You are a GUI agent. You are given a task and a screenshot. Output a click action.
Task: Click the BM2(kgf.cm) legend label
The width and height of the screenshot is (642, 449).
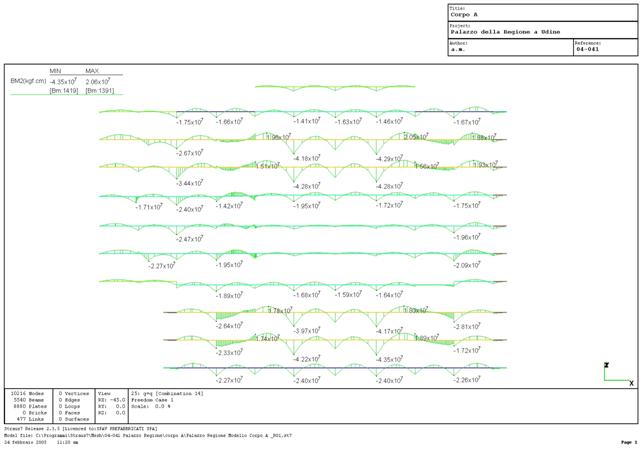click(x=28, y=80)
